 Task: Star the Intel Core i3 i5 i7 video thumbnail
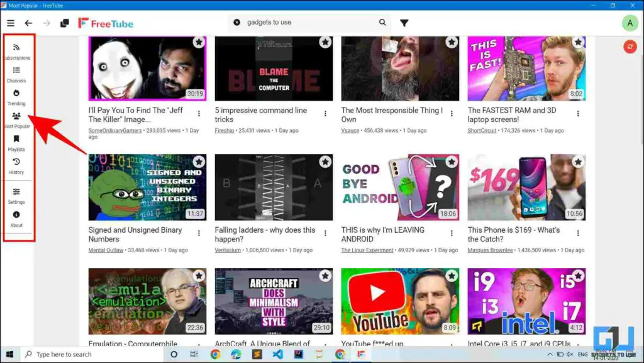579,276
